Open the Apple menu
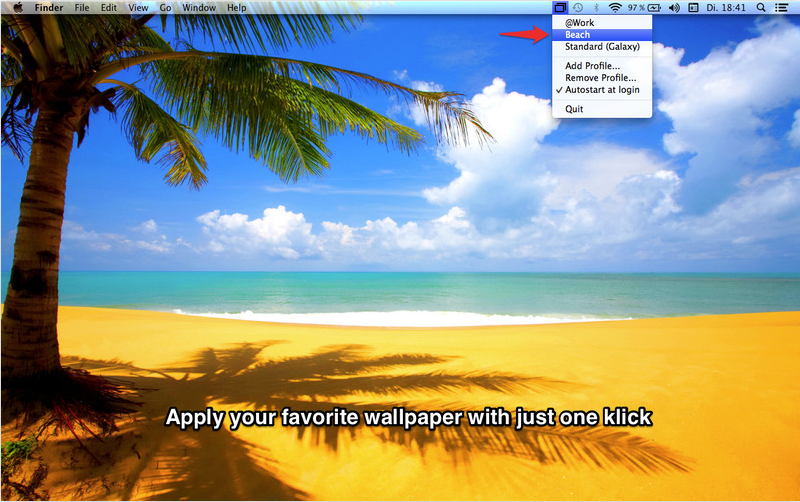The width and height of the screenshot is (800, 502). pos(18,7)
